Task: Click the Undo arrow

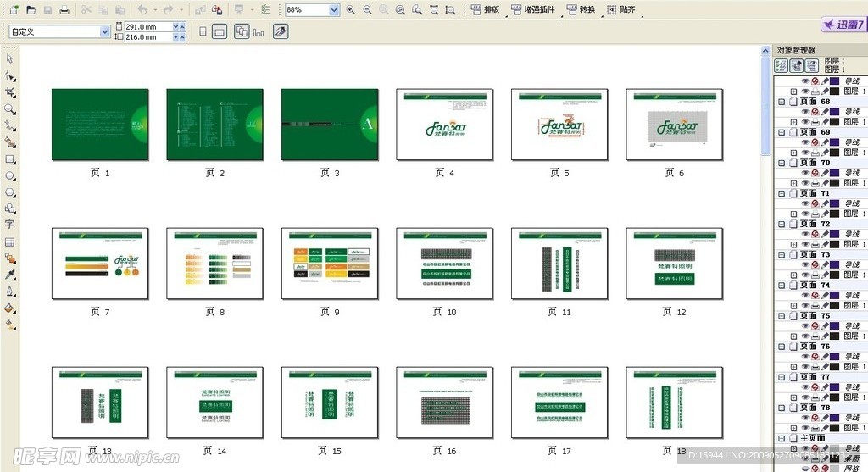Action: coord(142,10)
